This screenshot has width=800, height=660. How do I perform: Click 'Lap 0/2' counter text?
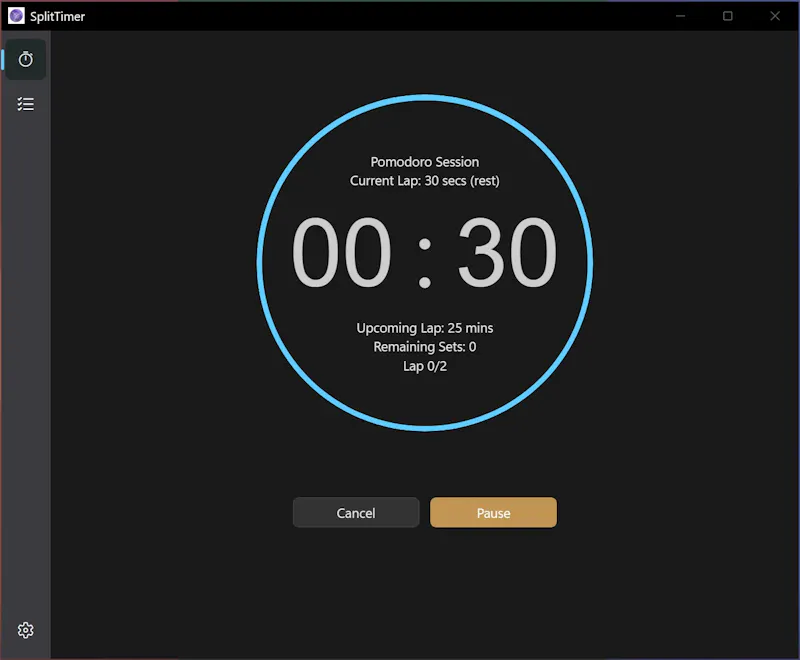click(424, 366)
